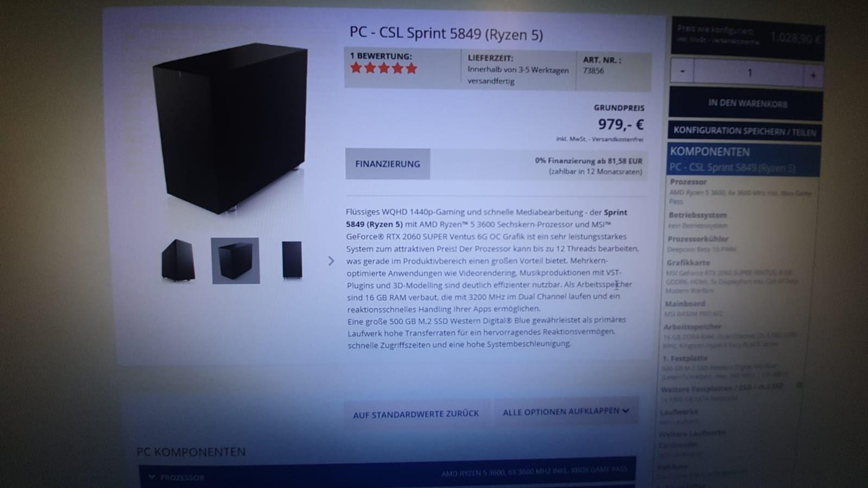This screenshot has height=488, width=868.
Task: Select the highlighted angled case thumbnail
Action: tap(235, 261)
